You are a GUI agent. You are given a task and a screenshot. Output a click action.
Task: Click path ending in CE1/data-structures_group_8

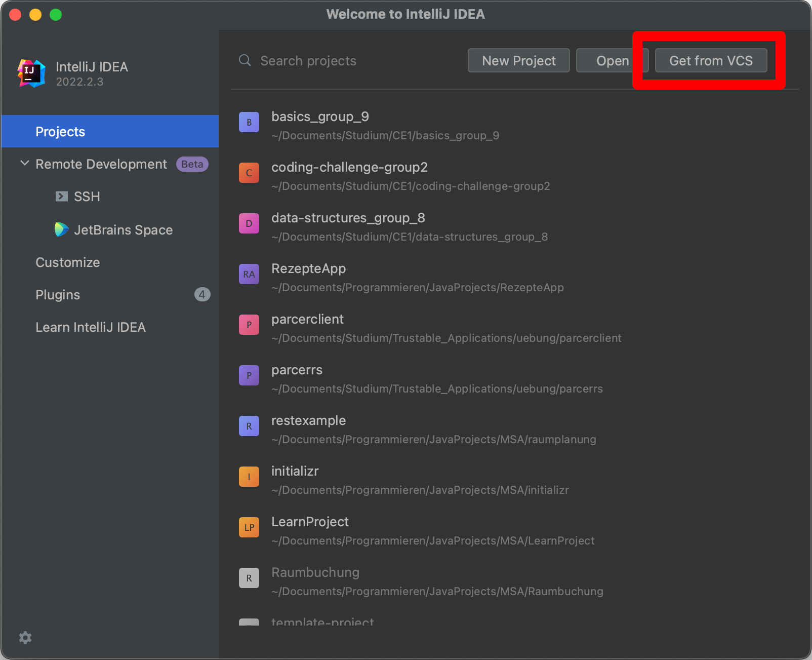pos(410,237)
